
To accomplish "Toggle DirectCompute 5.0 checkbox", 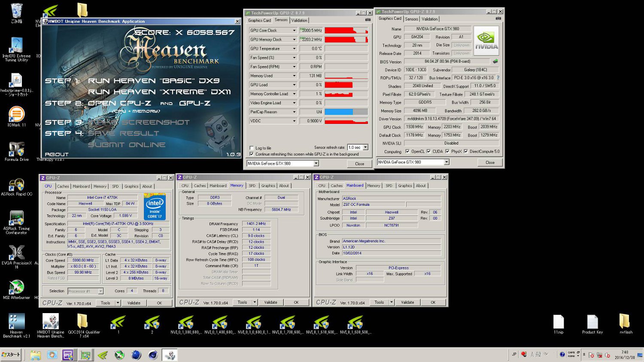I will [466, 151].
